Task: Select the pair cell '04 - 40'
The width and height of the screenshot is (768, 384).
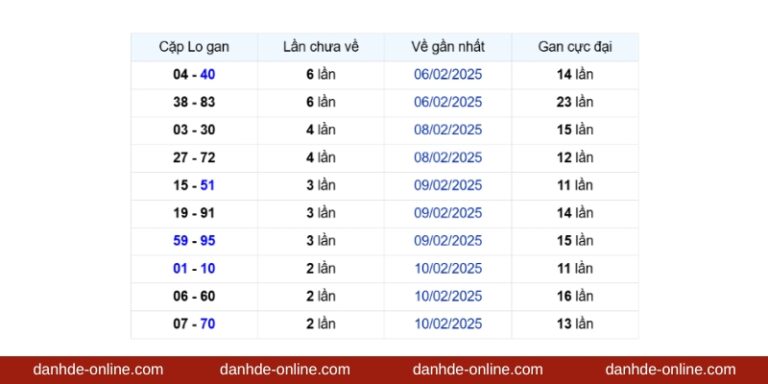Action: tap(194, 74)
